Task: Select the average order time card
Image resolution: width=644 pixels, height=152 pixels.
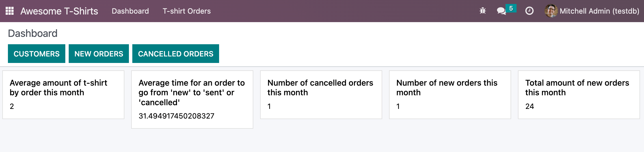Action: tap(192, 99)
